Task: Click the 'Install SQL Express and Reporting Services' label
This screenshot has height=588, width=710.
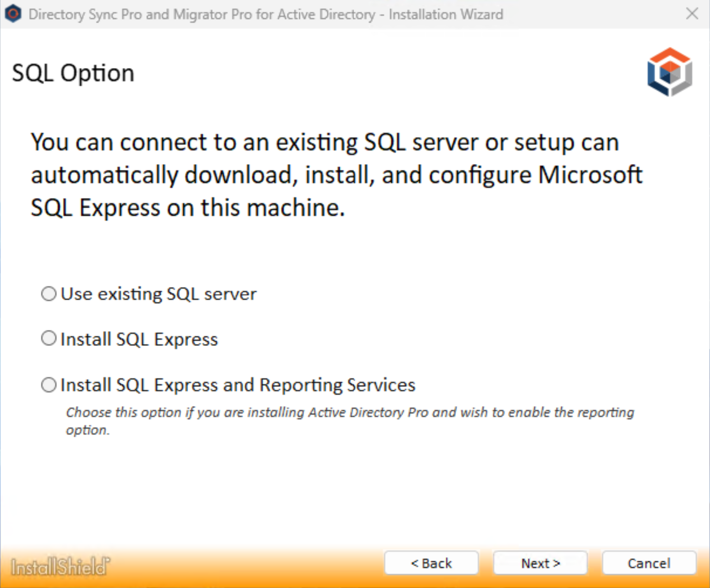Action: pyautogui.click(x=238, y=385)
